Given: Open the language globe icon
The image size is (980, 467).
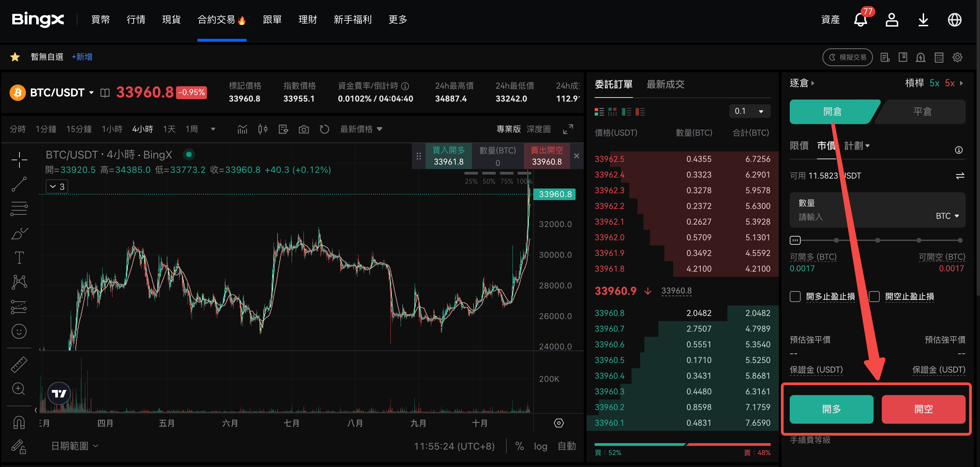Looking at the screenshot, I should [x=954, y=20].
